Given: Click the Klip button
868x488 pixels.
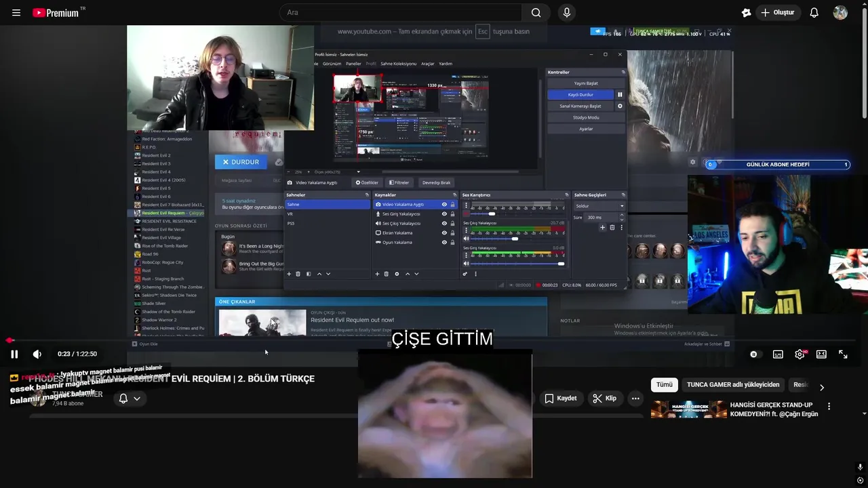Looking at the screenshot, I should coord(604,399).
